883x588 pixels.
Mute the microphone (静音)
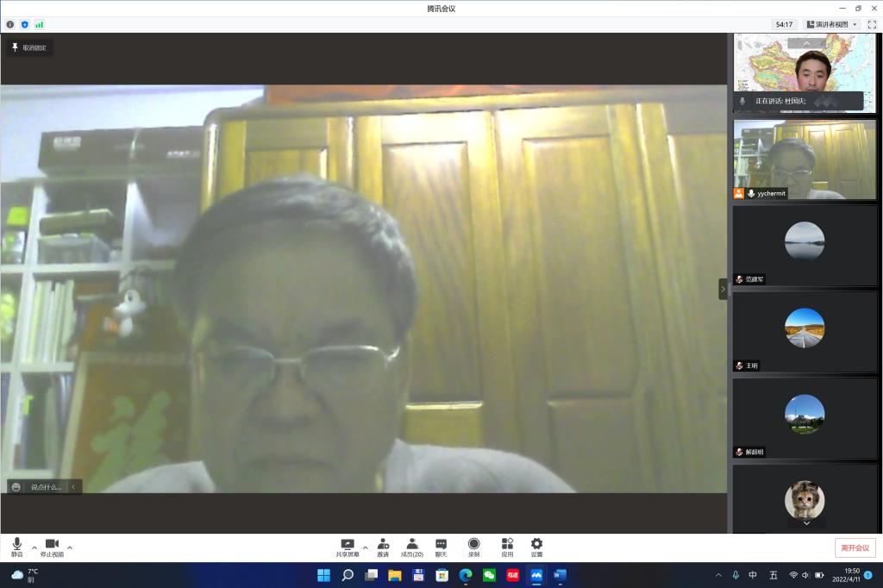click(x=17, y=547)
